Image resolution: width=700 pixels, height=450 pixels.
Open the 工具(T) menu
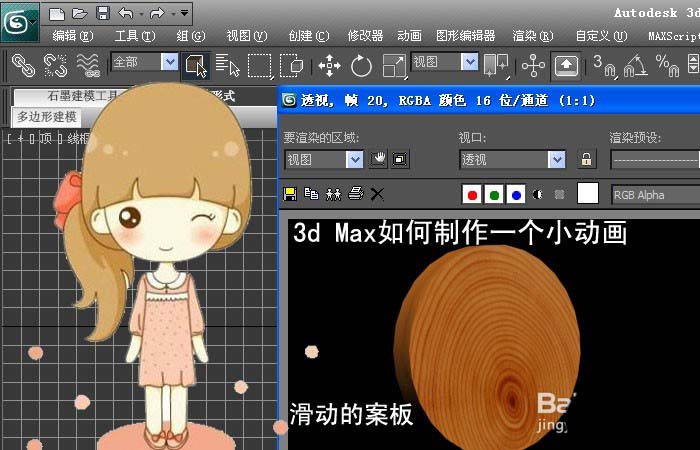coord(135,36)
